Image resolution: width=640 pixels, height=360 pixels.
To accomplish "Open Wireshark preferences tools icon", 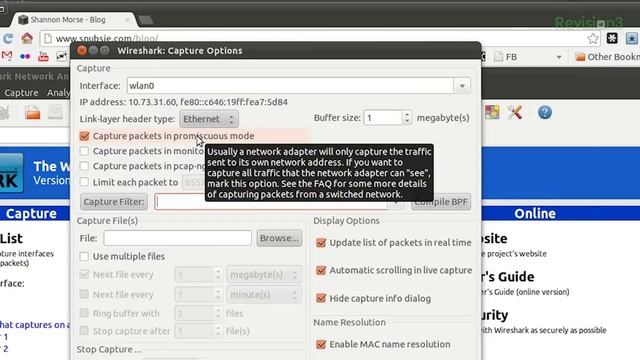I will (515, 112).
